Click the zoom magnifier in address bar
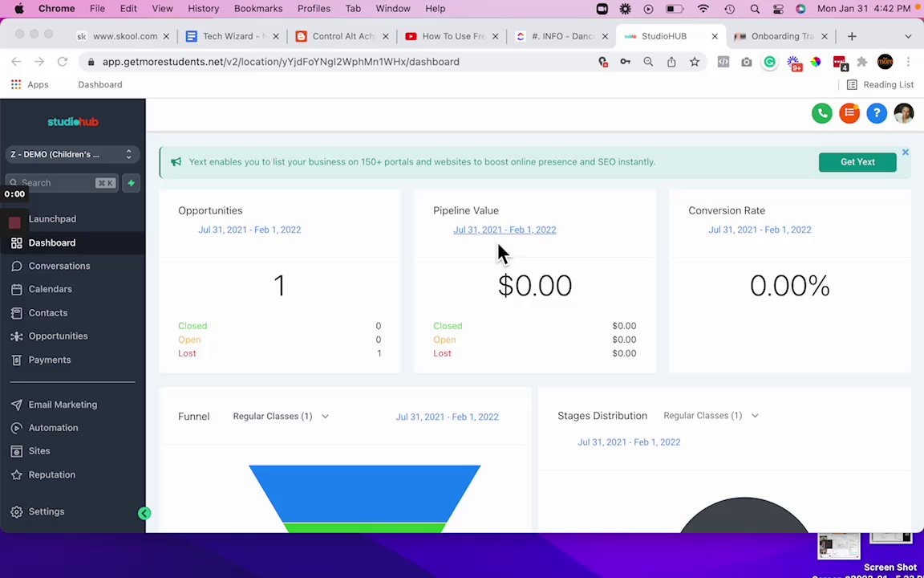The height and width of the screenshot is (578, 924). (648, 62)
